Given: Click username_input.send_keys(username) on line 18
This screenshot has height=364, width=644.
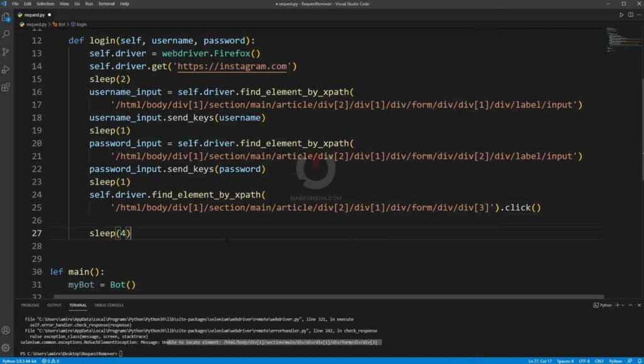Looking at the screenshot, I should [x=177, y=118].
